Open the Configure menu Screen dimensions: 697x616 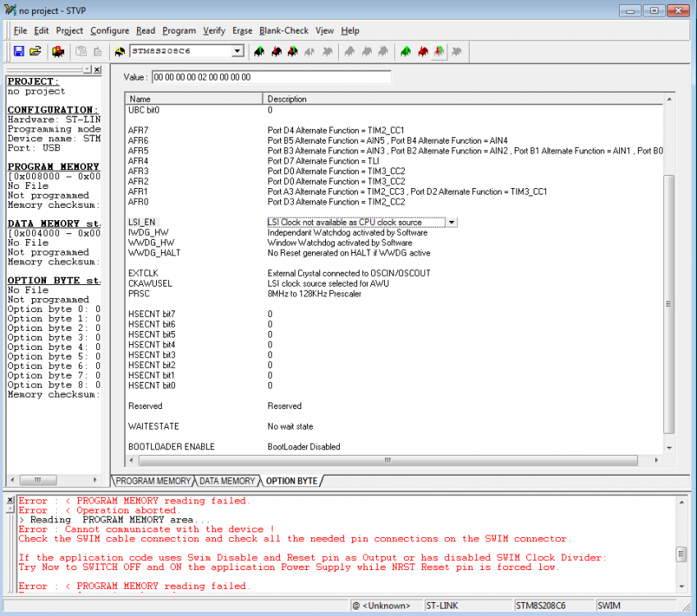pyautogui.click(x=110, y=30)
